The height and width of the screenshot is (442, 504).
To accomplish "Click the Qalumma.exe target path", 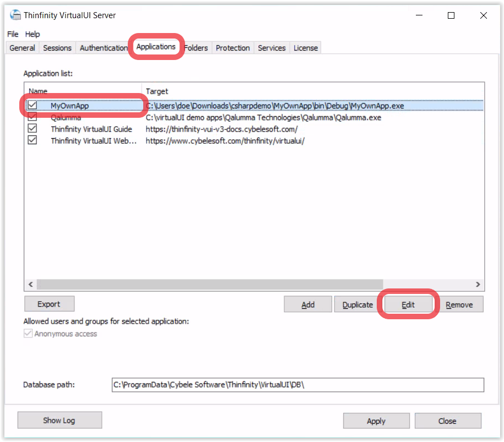I will [x=263, y=118].
